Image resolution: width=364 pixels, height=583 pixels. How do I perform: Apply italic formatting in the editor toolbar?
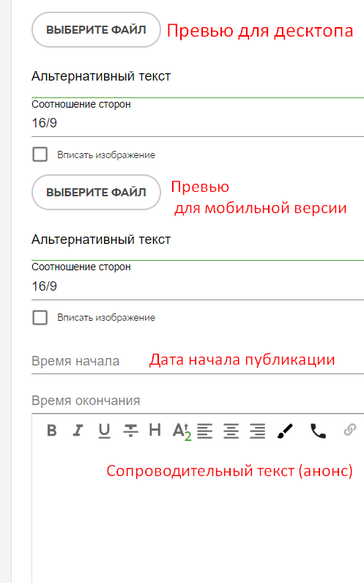(x=78, y=431)
